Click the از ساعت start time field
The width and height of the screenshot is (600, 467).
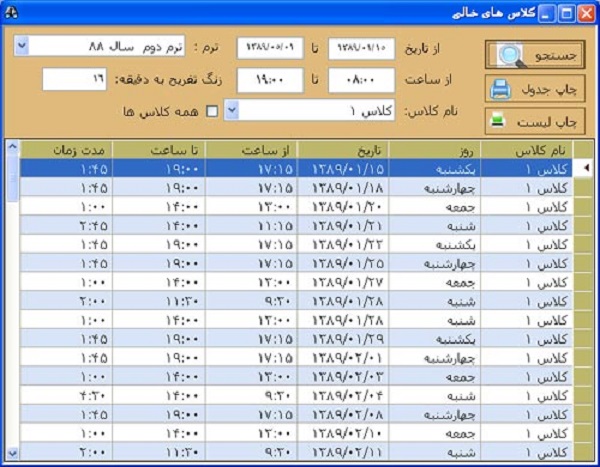pos(361,79)
